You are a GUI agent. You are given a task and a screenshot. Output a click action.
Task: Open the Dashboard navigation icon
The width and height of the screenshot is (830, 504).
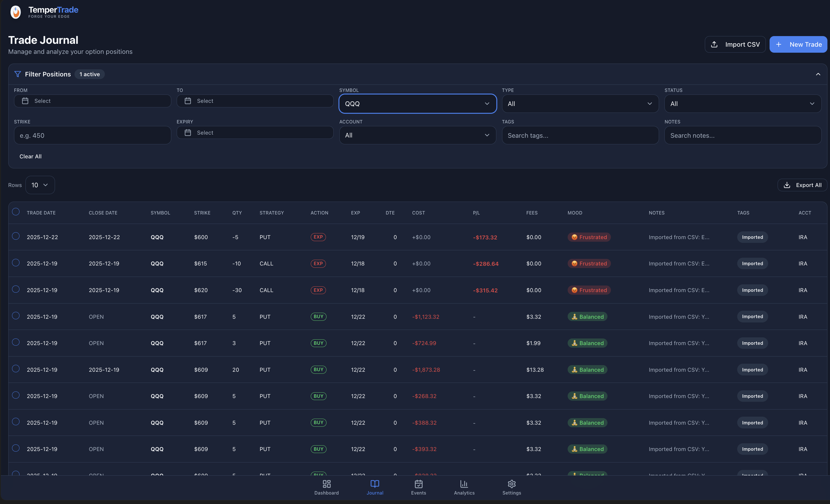326,484
